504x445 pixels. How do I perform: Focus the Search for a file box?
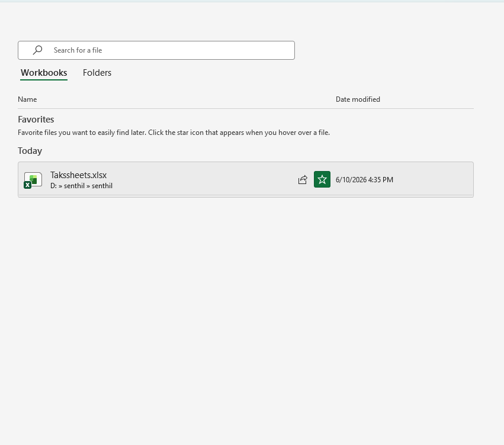(156, 50)
